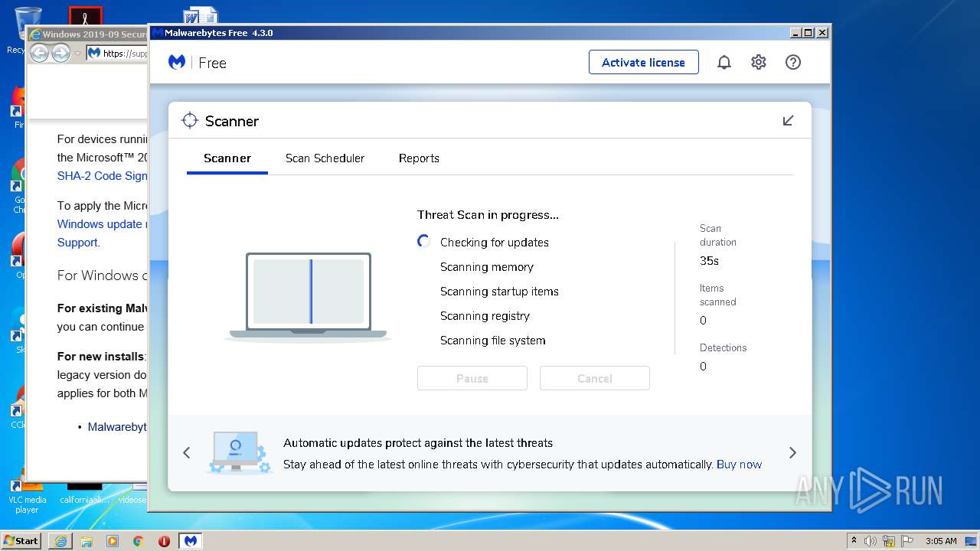
Task: Open Malwarebytes settings gear
Action: pyautogui.click(x=758, y=62)
